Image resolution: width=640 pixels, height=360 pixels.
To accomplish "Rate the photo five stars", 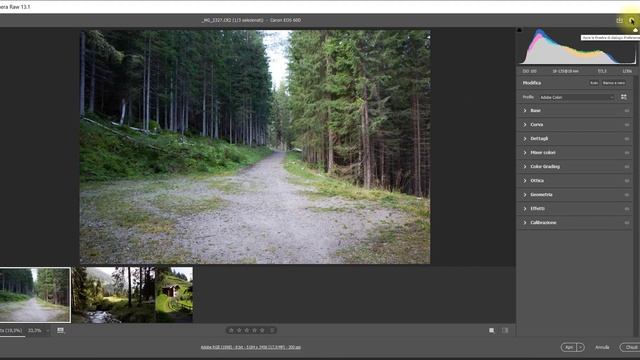I will tap(262, 330).
